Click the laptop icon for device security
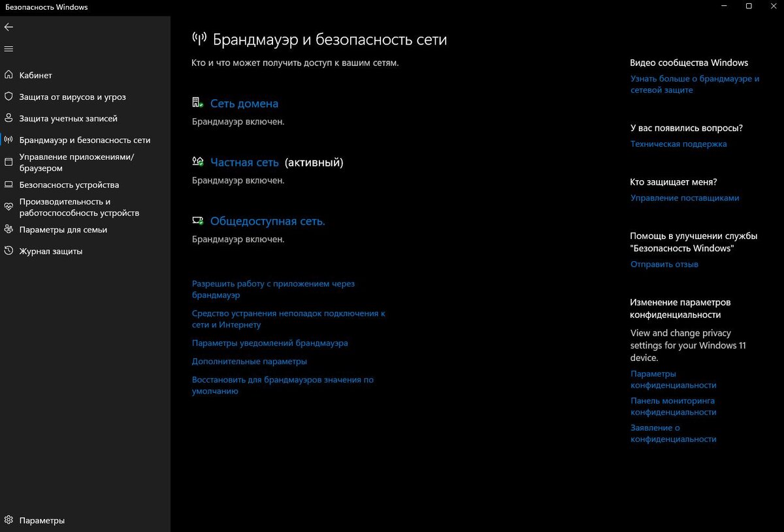 8,185
